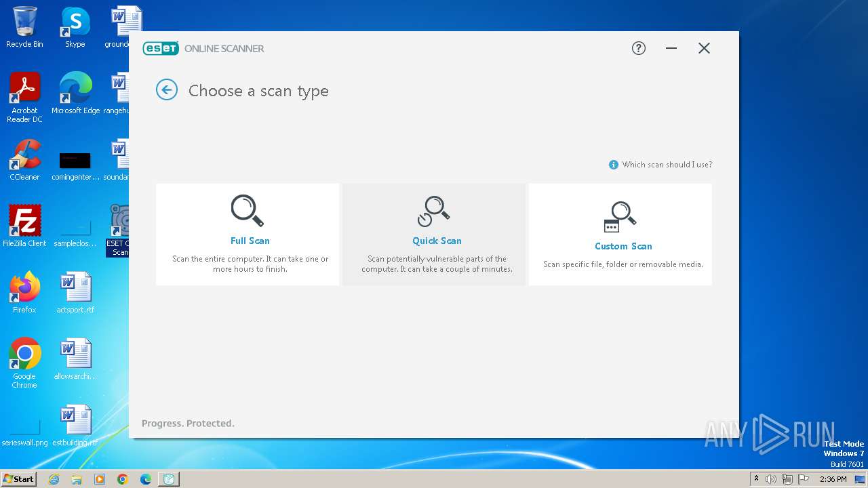
Task: Click the info icon beside scan help
Action: point(614,165)
